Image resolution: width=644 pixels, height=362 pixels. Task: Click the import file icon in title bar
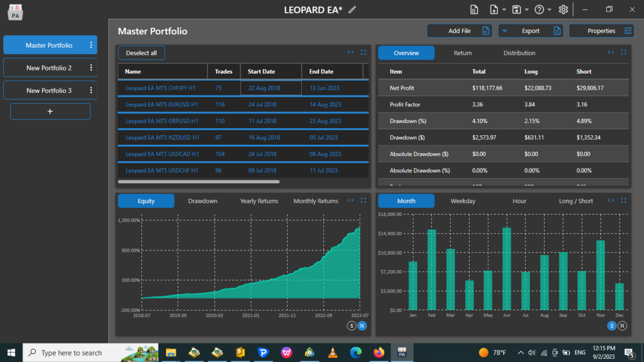point(493,10)
